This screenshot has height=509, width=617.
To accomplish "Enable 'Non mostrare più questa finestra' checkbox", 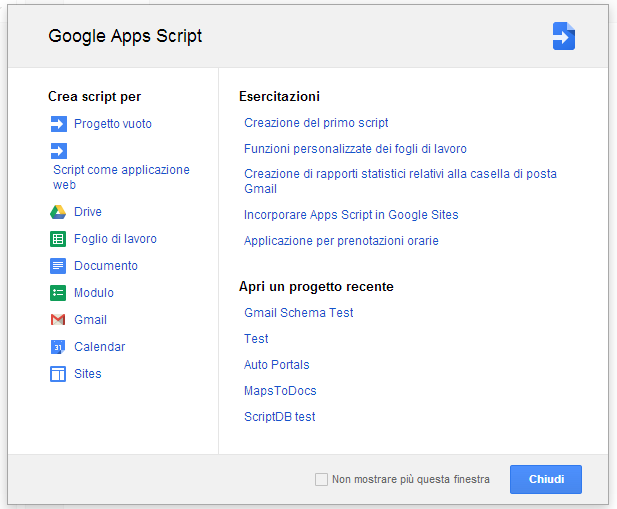I will coord(321,479).
